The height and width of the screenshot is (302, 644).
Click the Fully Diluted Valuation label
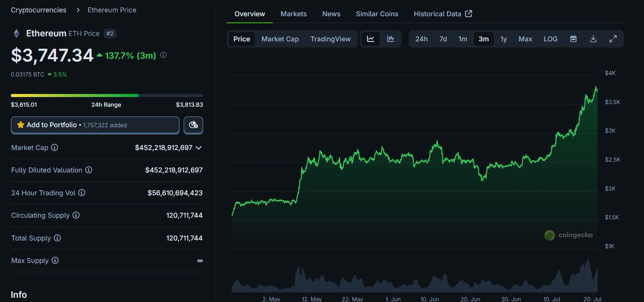pos(47,170)
